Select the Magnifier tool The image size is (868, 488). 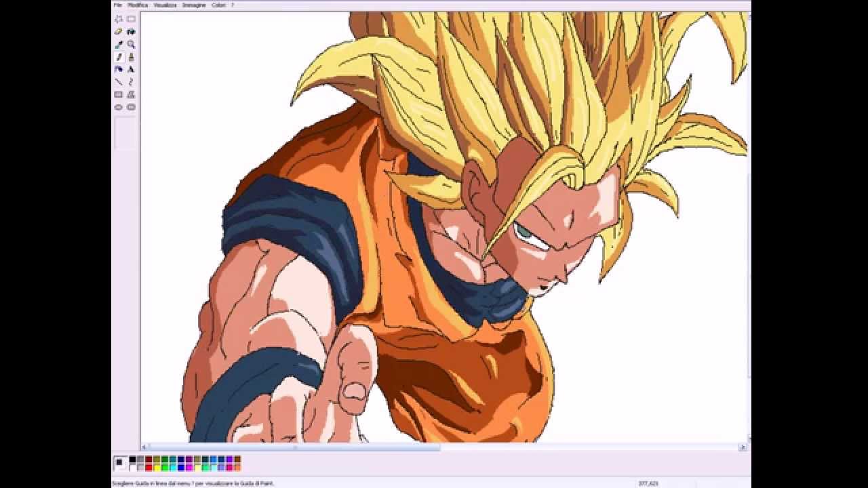pyautogui.click(x=131, y=44)
